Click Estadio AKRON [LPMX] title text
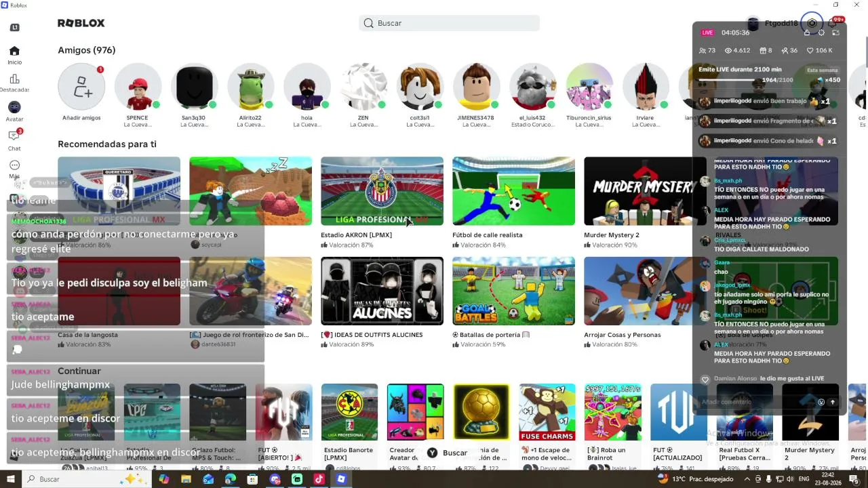The image size is (868, 488). click(x=356, y=235)
